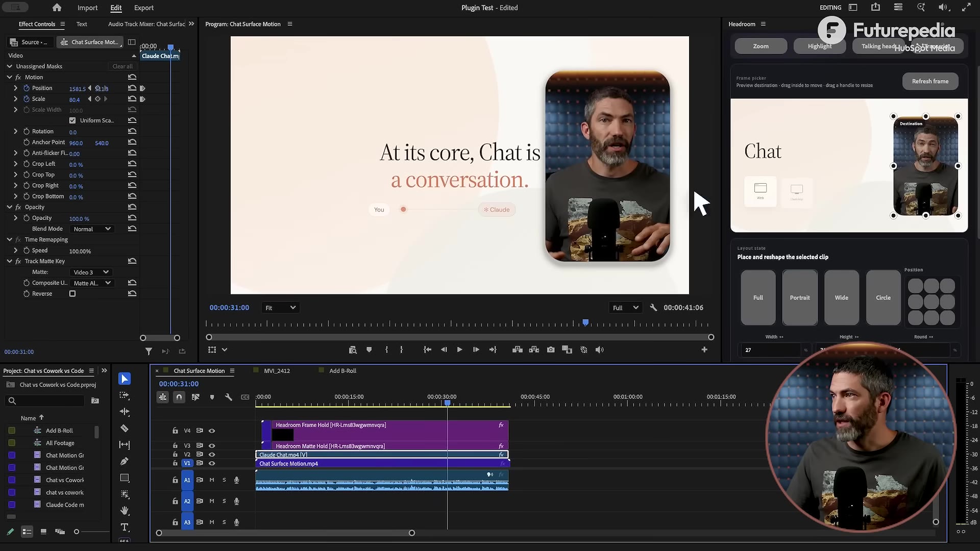Screen dimensions: 980x551
Task: Toggle Uniform Scale checkbox
Action: 72,120
